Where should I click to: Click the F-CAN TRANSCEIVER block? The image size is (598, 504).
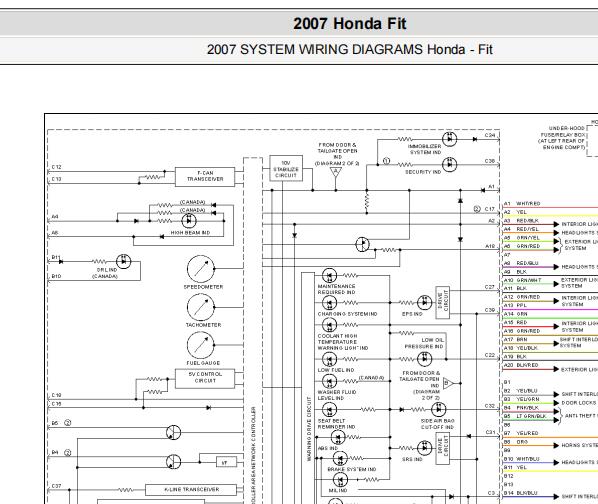(x=205, y=177)
